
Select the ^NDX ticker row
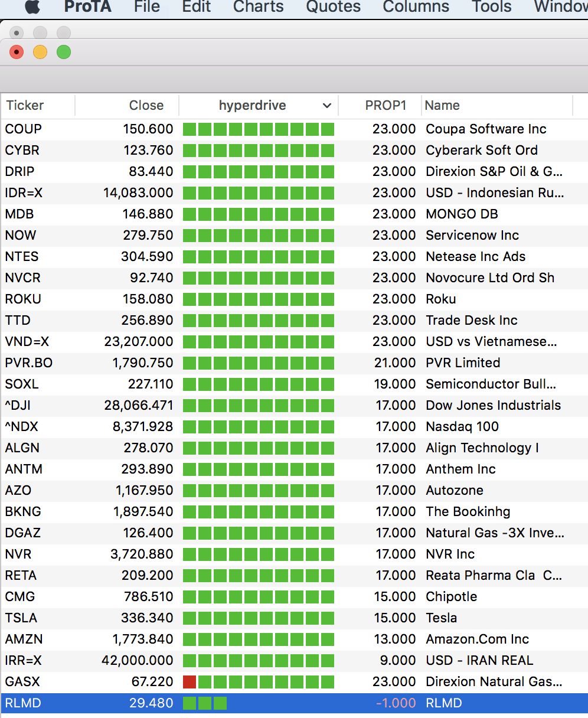[x=294, y=427]
